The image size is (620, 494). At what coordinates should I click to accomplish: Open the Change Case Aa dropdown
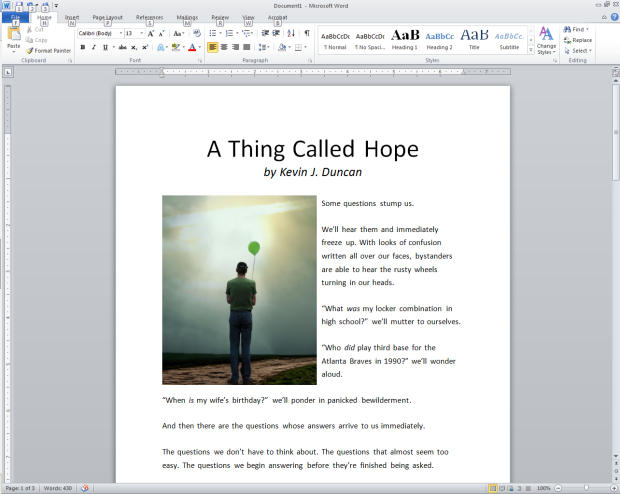click(179, 34)
